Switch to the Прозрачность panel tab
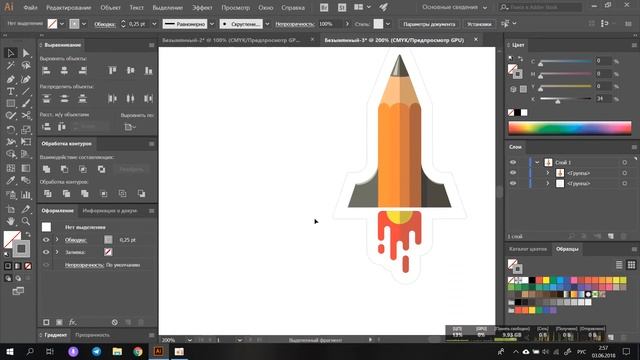Viewport: 640px width, 360px height. click(x=92, y=335)
